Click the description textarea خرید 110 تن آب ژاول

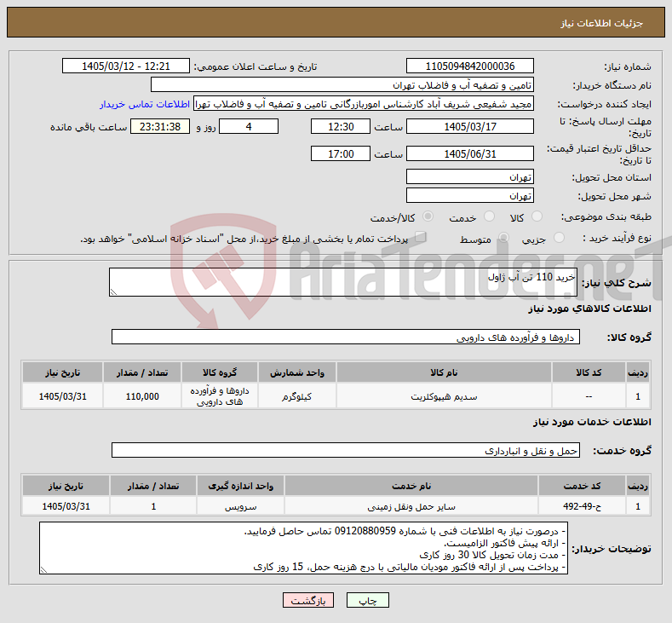coord(343,282)
